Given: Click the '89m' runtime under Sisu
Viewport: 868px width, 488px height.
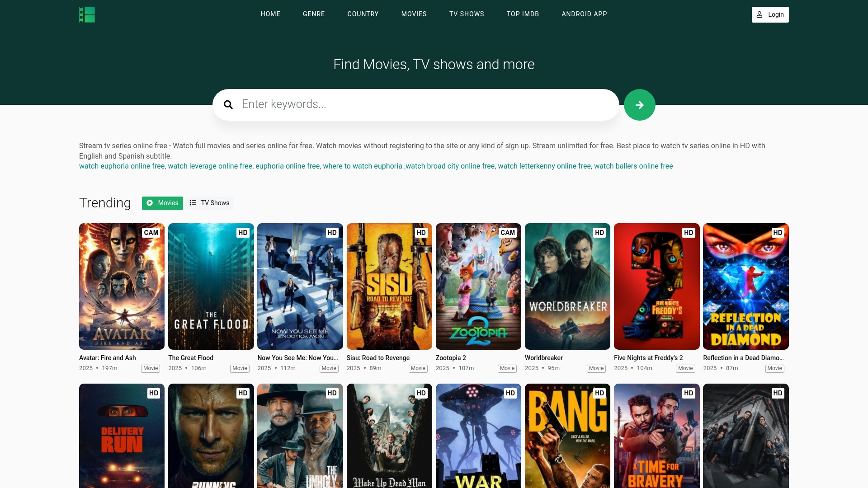Looking at the screenshot, I should (375, 368).
